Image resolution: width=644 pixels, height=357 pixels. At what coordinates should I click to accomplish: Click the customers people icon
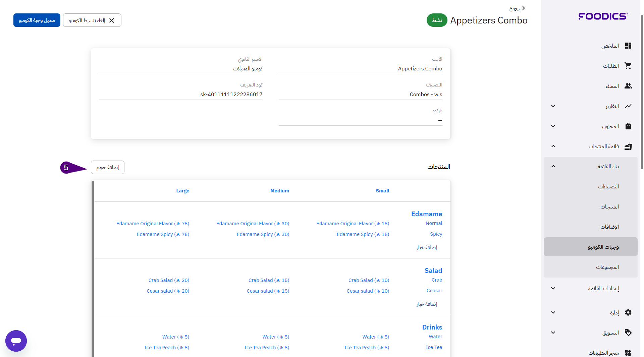click(x=628, y=86)
